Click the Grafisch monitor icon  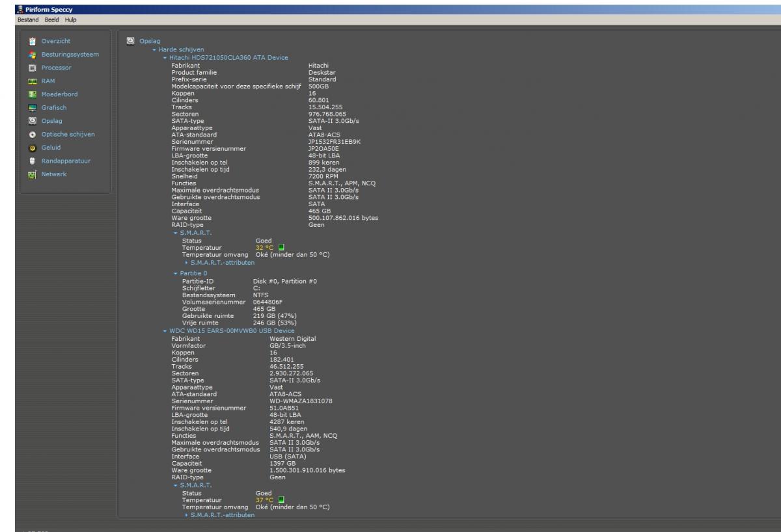(x=32, y=108)
